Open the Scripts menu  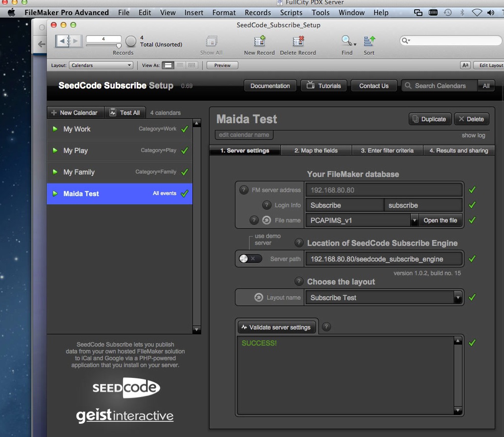click(x=291, y=13)
